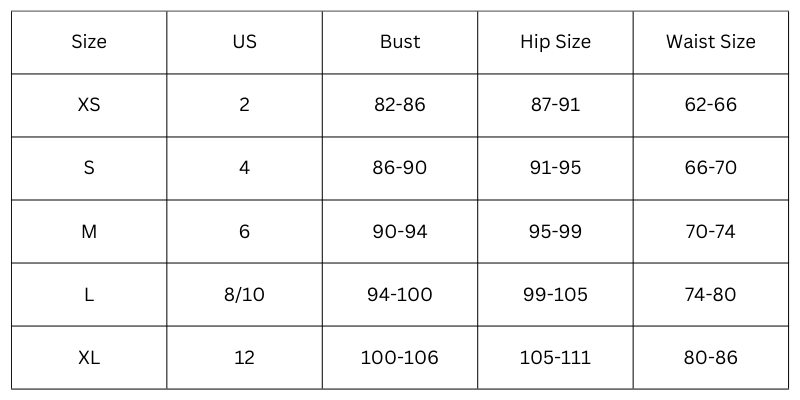
Task: Click the US size 8/10 cell
Action: pos(244,294)
